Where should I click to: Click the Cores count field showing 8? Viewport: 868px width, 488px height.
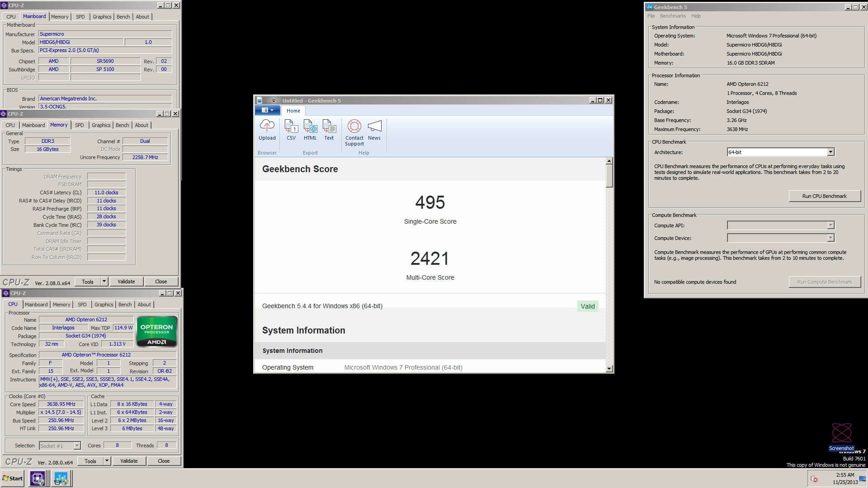click(117, 445)
